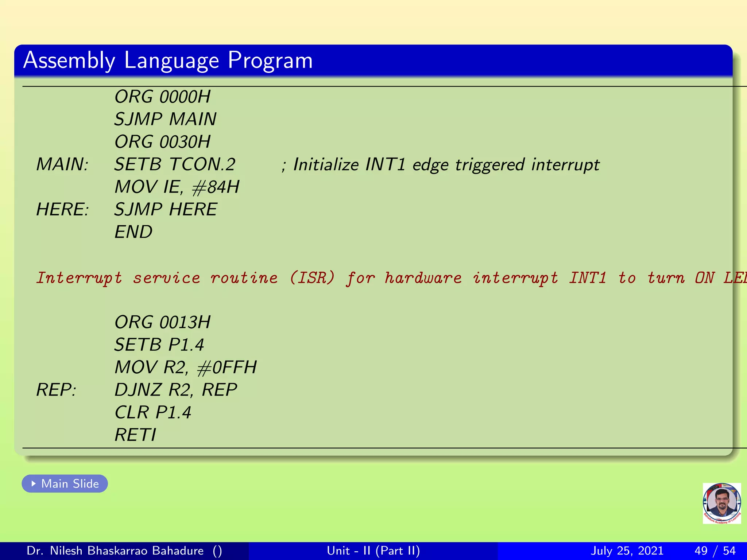Viewport: 747px width, 560px height.
Task: Click the ORG 0013H line
Action: [163, 322]
